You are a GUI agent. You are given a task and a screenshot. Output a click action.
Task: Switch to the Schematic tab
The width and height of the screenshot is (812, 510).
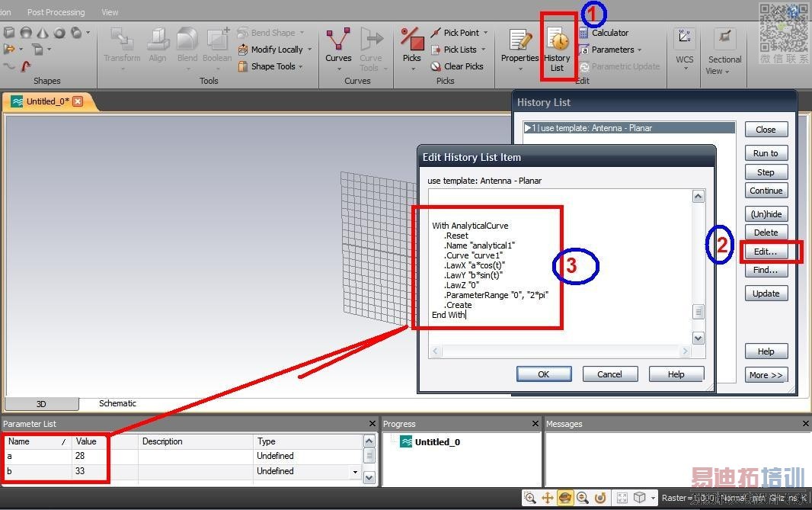(x=117, y=403)
